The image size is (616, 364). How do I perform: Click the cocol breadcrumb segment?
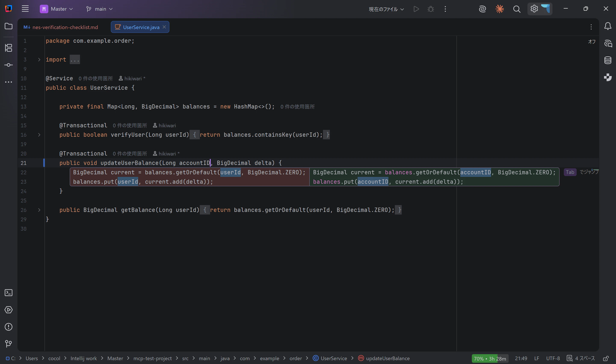[54, 358]
